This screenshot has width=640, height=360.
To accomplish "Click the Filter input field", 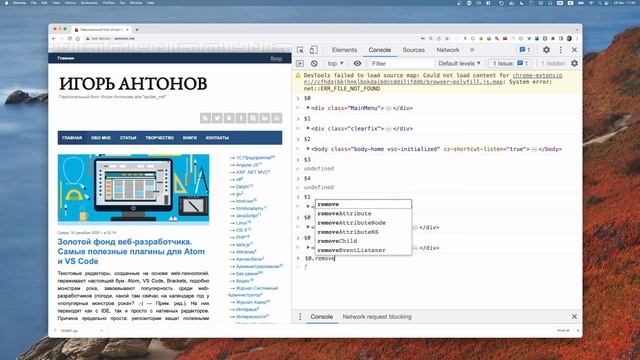I will tap(401, 63).
